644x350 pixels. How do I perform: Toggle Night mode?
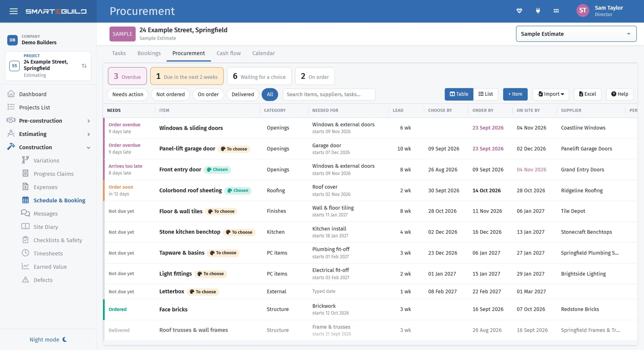(48, 340)
